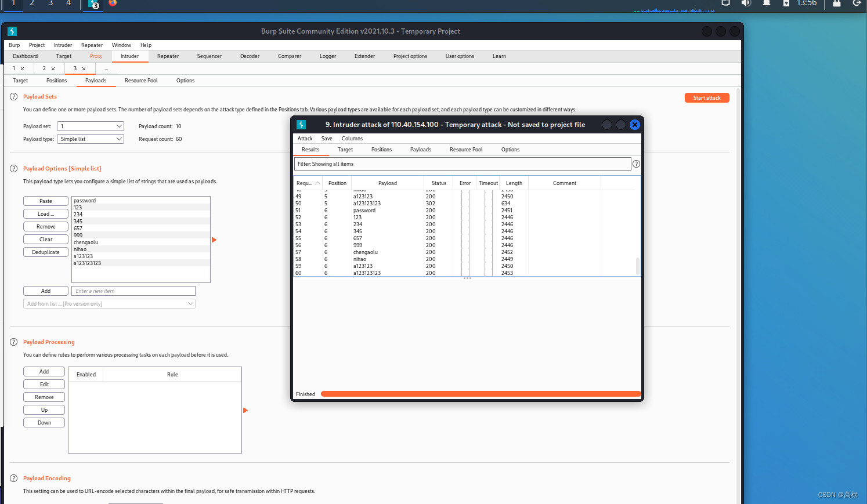Click the Start attack button

point(707,98)
